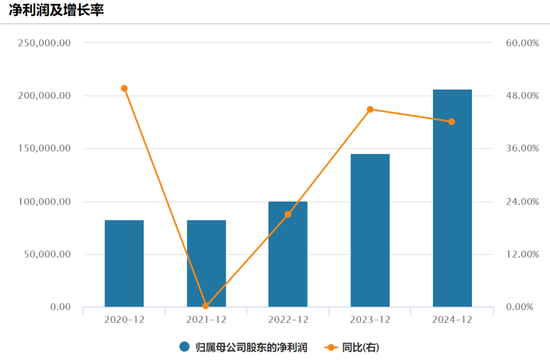The height and width of the screenshot is (361, 550).
Task: Click the 2022-12 orange line marker
Action: (288, 214)
